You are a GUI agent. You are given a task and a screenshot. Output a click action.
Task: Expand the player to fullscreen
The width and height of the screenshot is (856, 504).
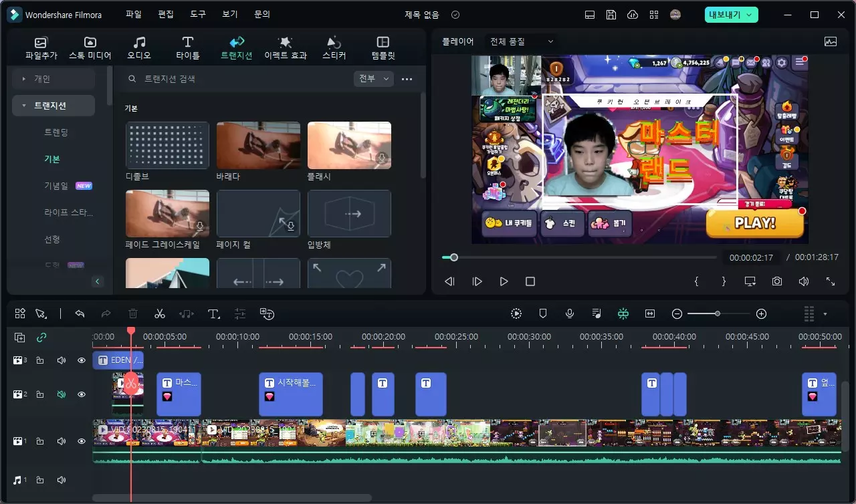point(831,281)
